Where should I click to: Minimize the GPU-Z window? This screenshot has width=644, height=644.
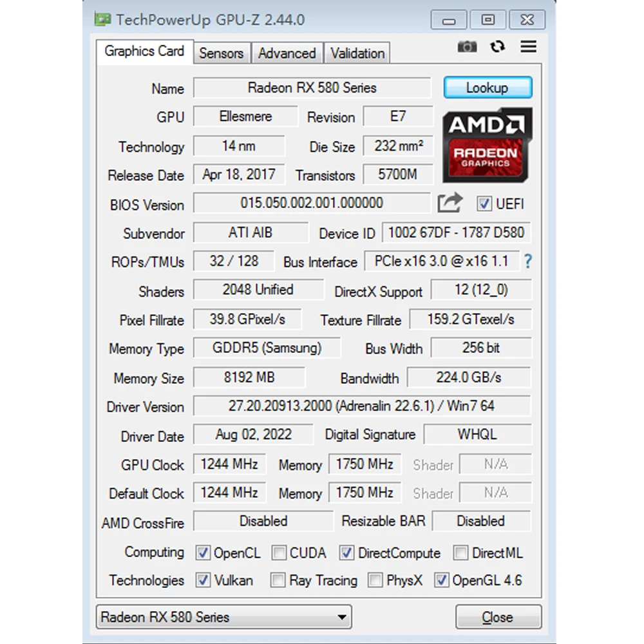point(448,20)
